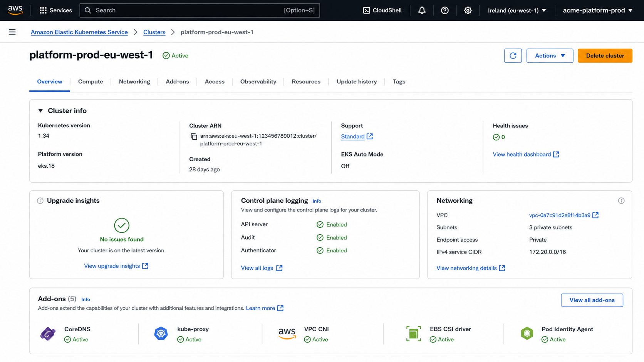Copy the cluster ARN

[194, 137]
